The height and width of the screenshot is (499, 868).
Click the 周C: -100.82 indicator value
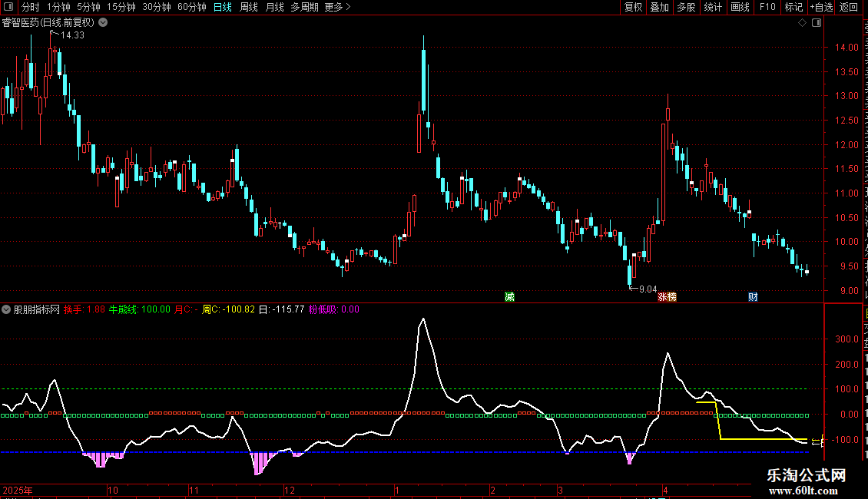point(229,309)
